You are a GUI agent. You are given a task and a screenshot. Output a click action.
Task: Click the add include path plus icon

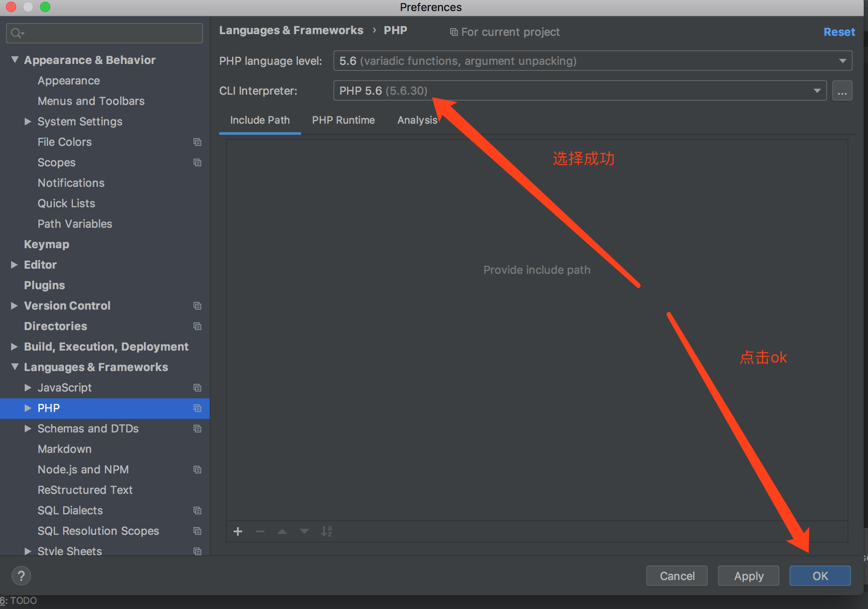[x=238, y=531]
